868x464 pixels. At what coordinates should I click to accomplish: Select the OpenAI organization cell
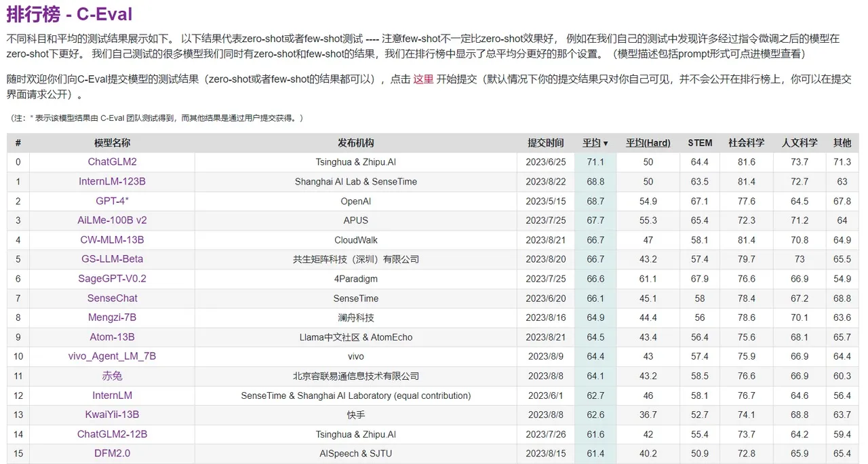click(x=356, y=201)
